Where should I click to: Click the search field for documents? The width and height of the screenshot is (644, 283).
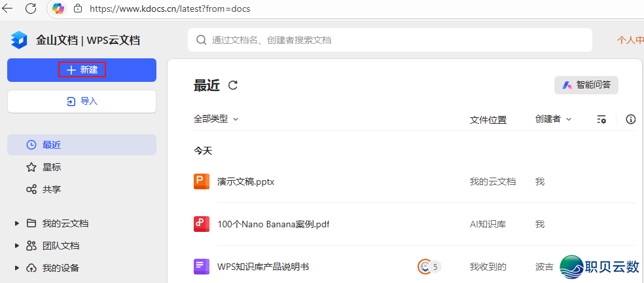tap(390, 40)
